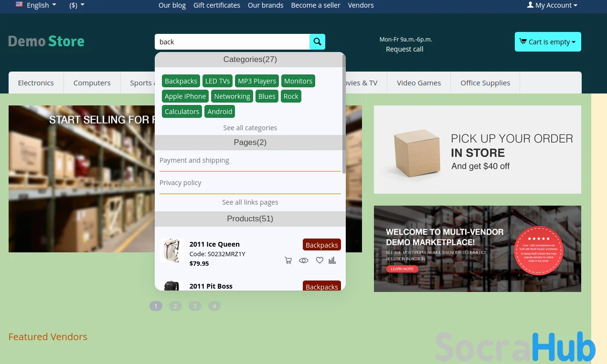This screenshot has width=607, height=364.
Task: Select the Monitors category tag
Action: coord(298,81)
